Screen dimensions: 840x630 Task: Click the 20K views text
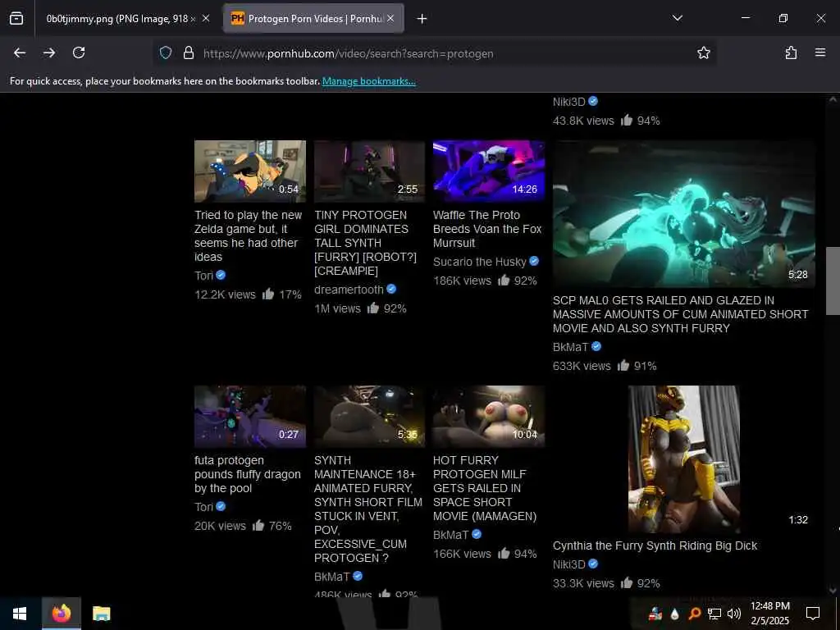(x=220, y=526)
